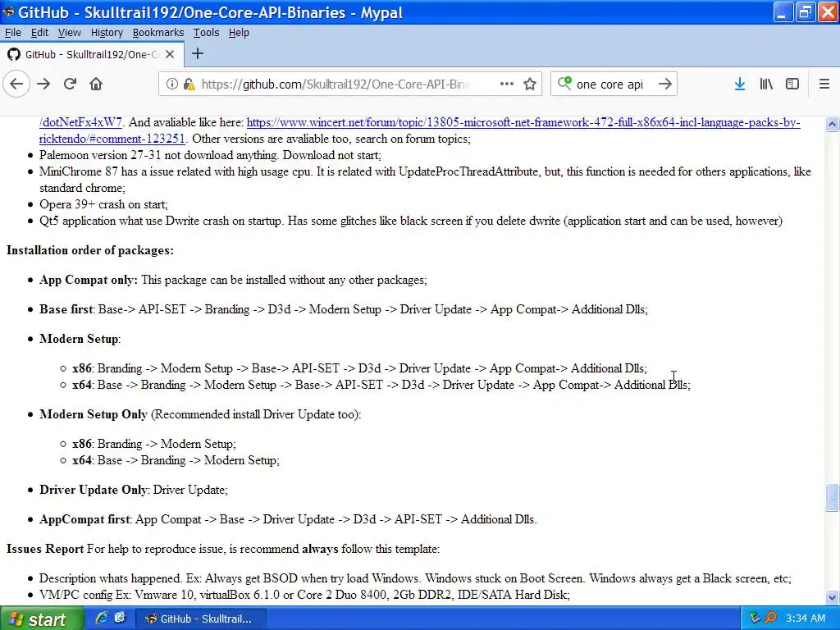This screenshot has height=630, width=840.
Task: Open the downloads panel
Action: coord(740,84)
